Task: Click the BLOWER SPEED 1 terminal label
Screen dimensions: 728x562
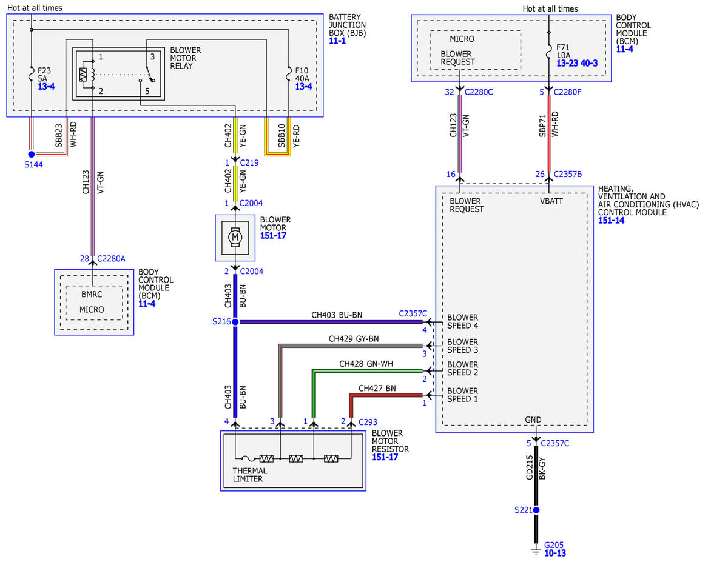Action: click(x=463, y=395)
